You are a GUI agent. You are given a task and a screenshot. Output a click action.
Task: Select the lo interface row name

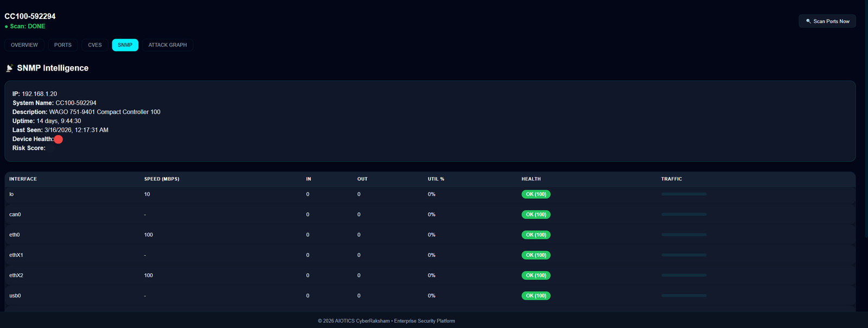click(11, 194)
